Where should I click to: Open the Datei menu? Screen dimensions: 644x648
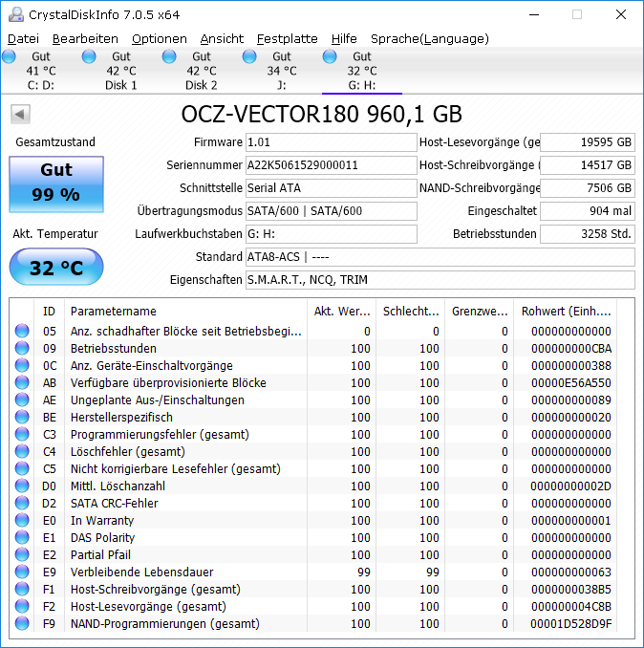click(23, 39)
